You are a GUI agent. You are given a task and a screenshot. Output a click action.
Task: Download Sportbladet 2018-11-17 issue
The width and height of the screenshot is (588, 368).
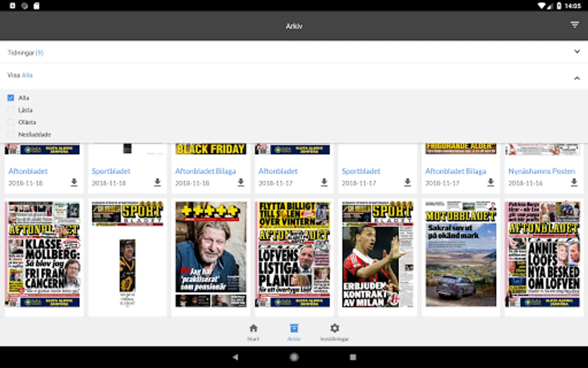408,182
